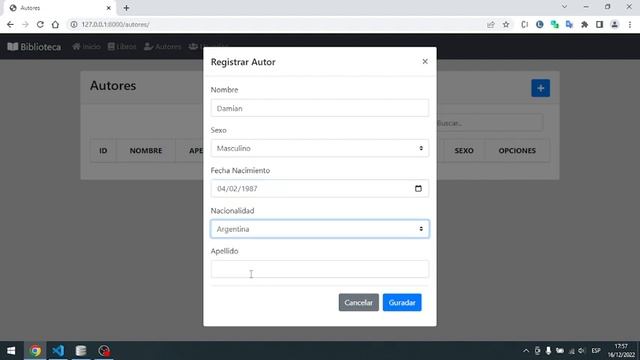Click the microphone tray icon
Image resolution: width=640 pixels, height=360 pixels.
(x=548, y=351)
